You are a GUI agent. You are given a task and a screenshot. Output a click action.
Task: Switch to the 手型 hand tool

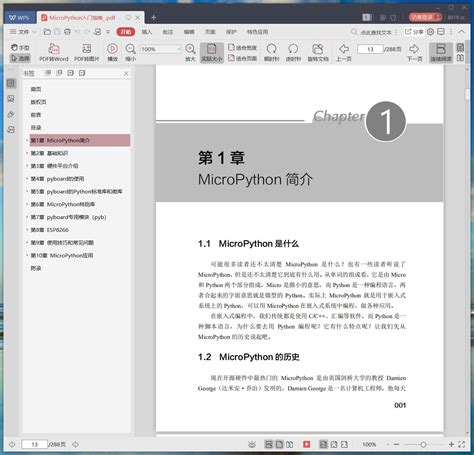[x=20, y=47]
